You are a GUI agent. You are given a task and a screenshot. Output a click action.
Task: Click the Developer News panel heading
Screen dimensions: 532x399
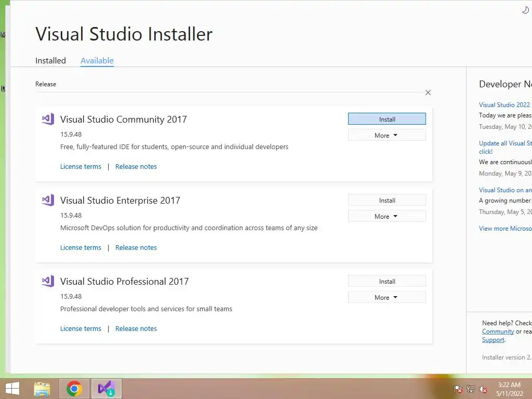tap(505, 84)
